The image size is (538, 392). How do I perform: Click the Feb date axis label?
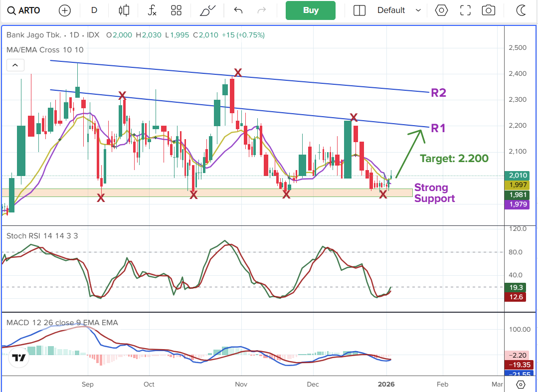pos(442,384)
